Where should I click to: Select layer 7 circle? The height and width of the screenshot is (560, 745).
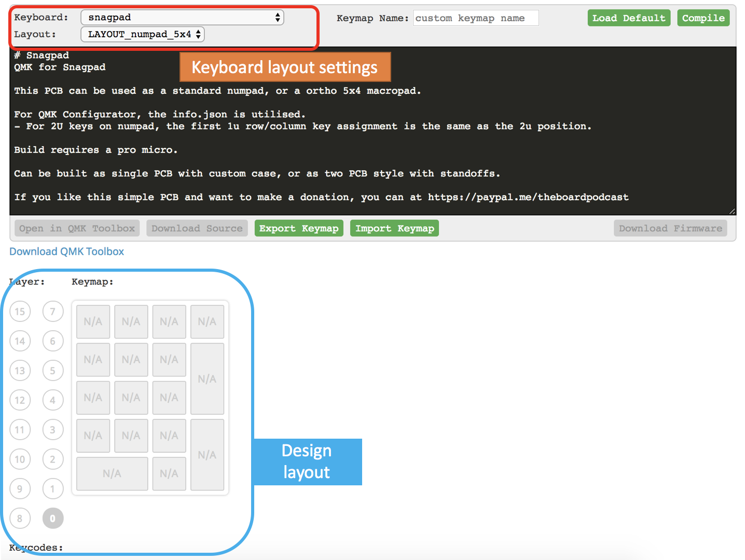coord(52,312)
